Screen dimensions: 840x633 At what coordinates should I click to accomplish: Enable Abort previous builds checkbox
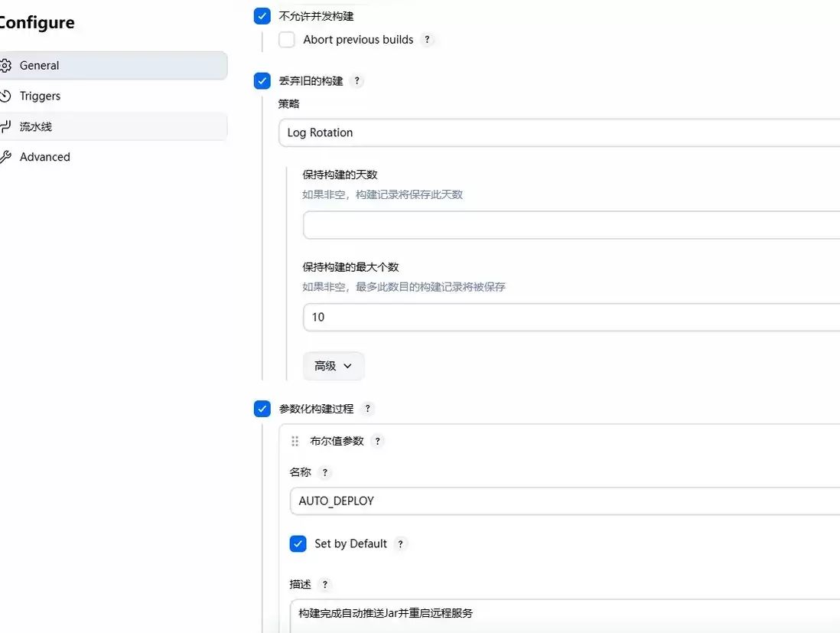coord(287,40)
